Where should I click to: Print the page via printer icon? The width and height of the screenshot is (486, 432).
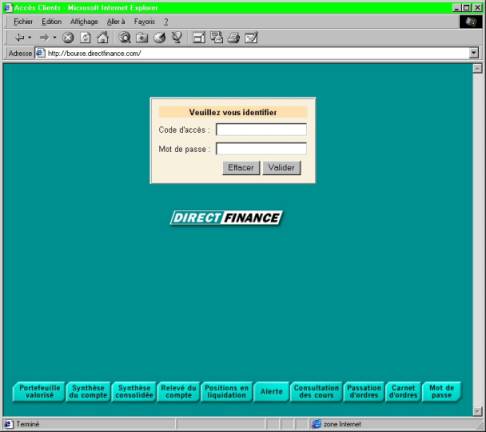tap(234, 38)
